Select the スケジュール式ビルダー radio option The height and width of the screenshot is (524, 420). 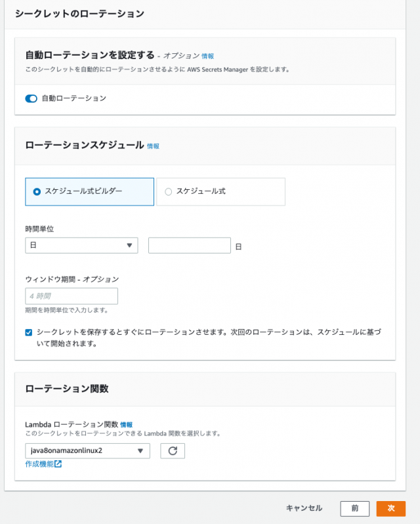[x=37, y=192]
